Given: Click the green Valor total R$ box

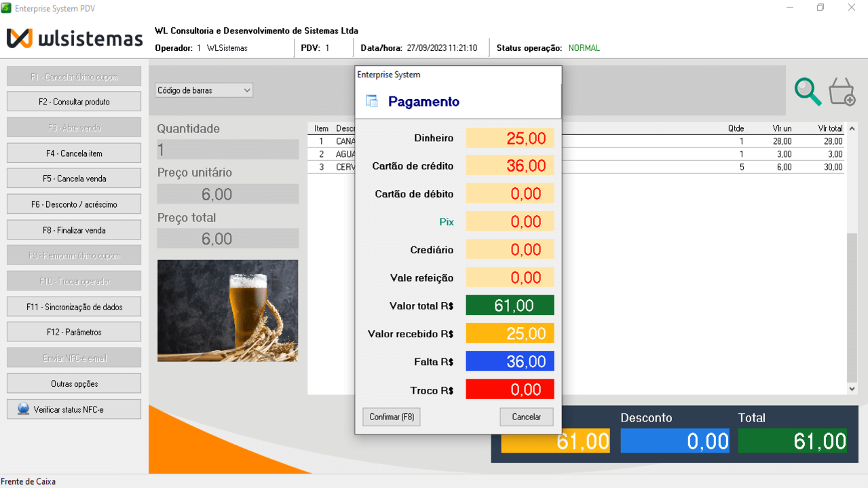Looking at the screenshot, I should coord(510,305).
